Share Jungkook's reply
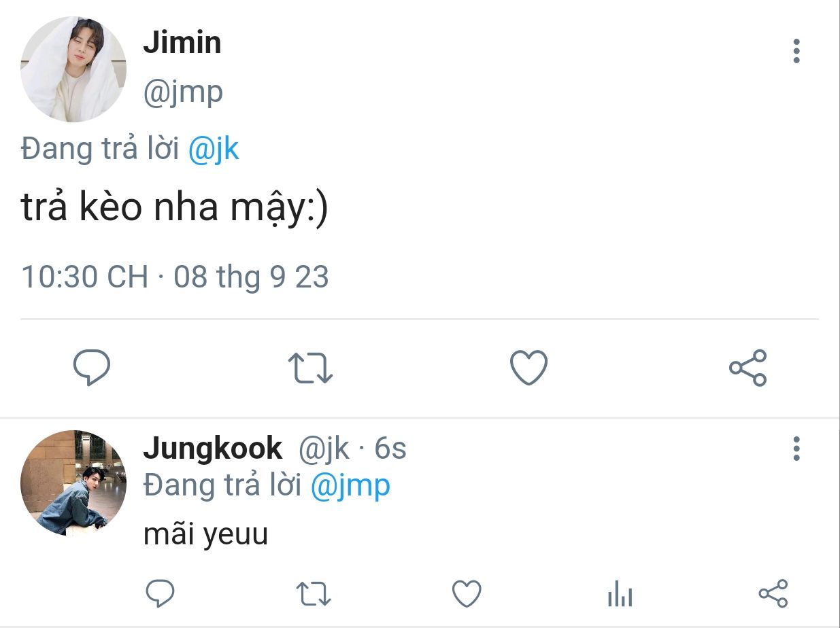Image resolution: width=840 pixels, height=628 pixels. tap(773, 593)
